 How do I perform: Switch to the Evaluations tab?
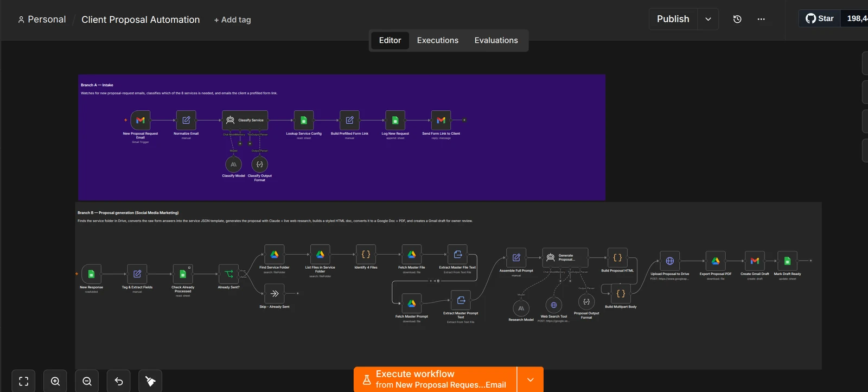[x=496, y=40]
